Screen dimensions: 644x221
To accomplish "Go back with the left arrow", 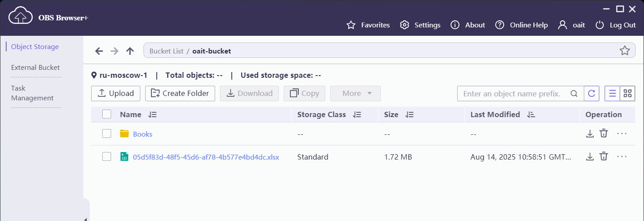I will coord(99,51).
